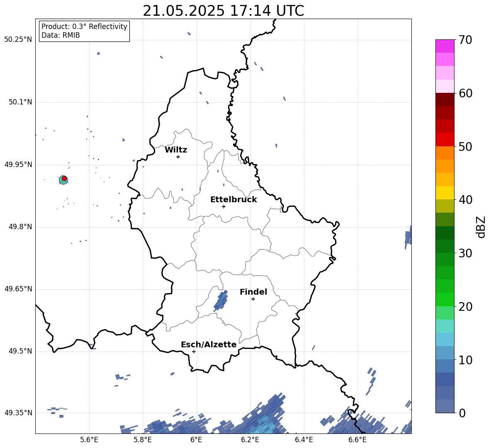
Task: Click the Wiltz station label
Action: tap(176, 150)
